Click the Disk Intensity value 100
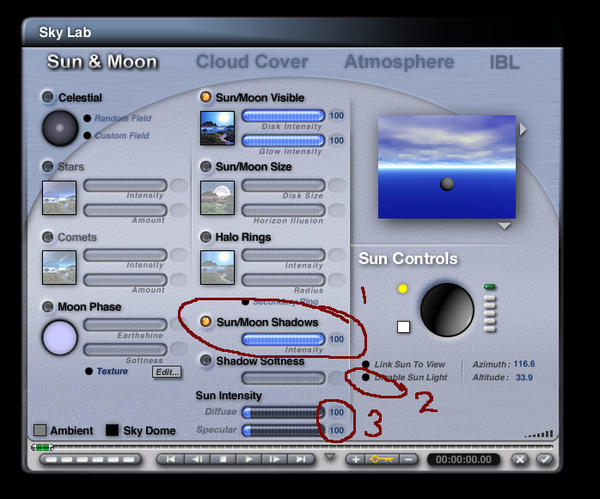Screen dimensions: 600x499 click(337, 116)
